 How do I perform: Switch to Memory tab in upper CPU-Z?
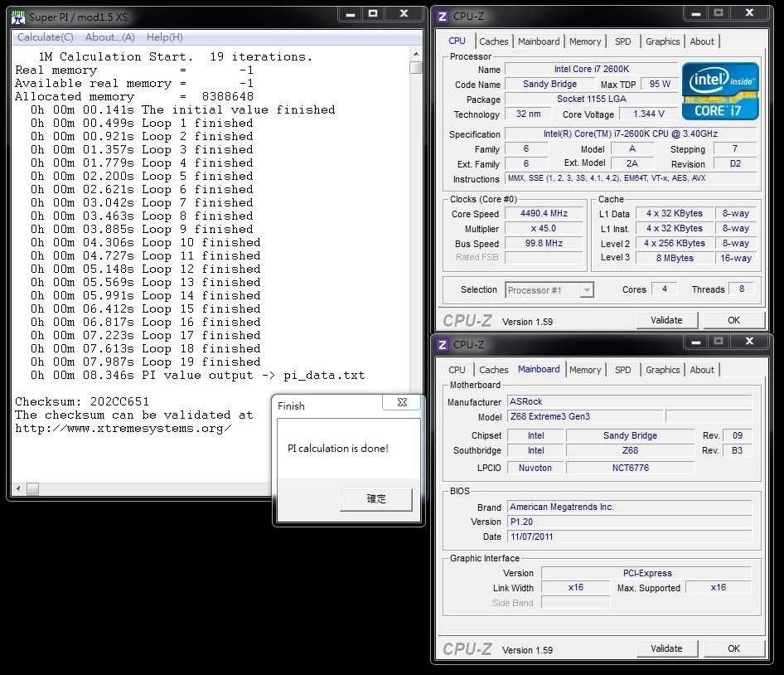585,41
